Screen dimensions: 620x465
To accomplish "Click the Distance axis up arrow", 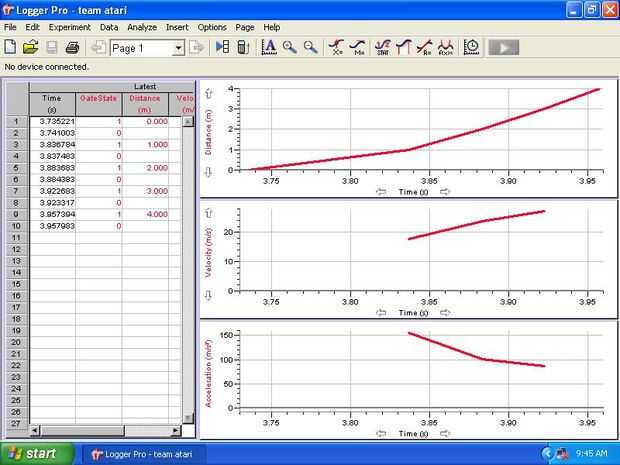I will click(209, 94).
